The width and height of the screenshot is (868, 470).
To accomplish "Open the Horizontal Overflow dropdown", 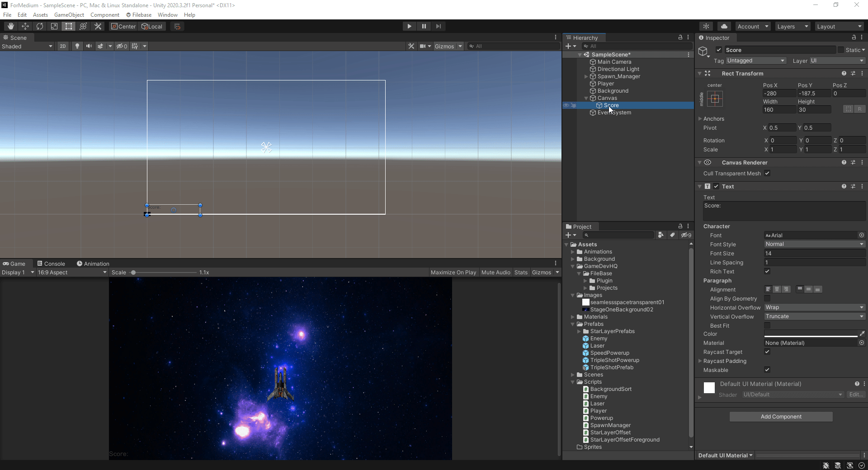I will [814, 307].
